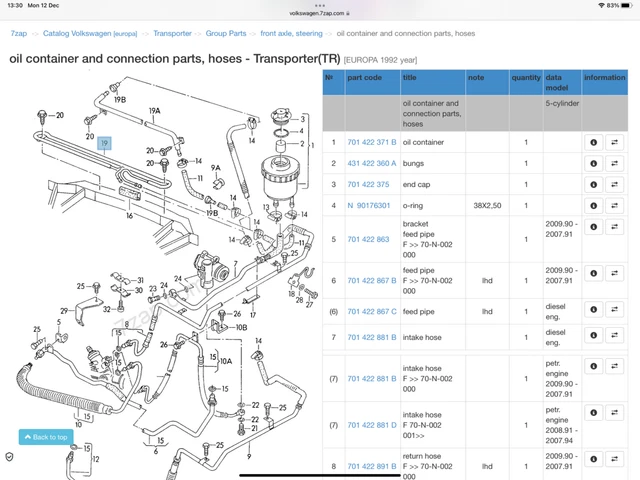Click the 38X2,50 note cell
This screenshot has height=480, width=640.
[x=487, y=206]
